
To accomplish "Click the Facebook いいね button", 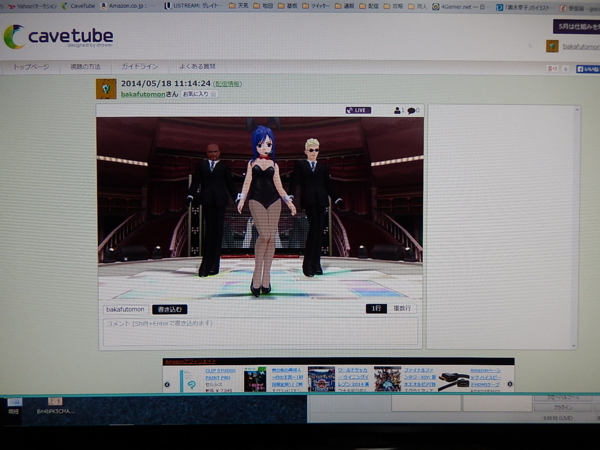I will pos(588,69).
